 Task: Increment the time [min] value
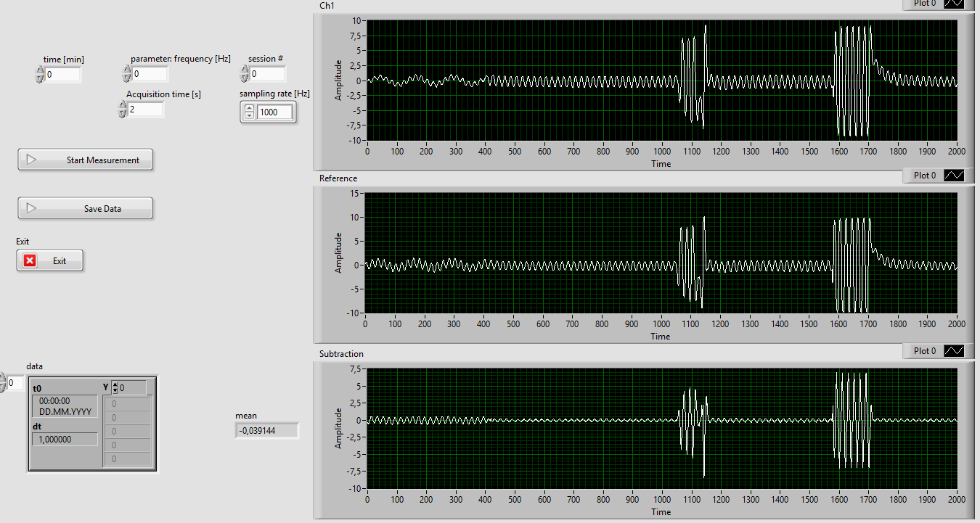tap(40, 70)
